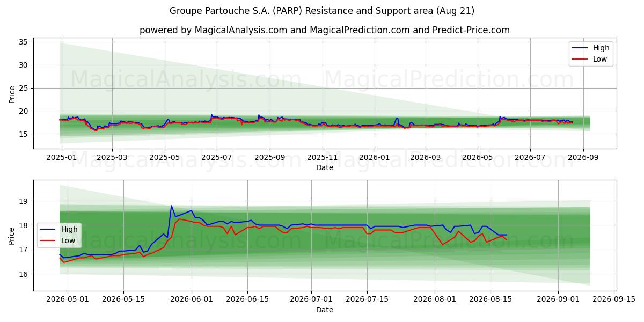Image resolution: width=644 pixels, height=322 pixels.
Task: Click the late-May price spike peak on bottom chart
Action: pyautogui.click(x=171, y=206)
